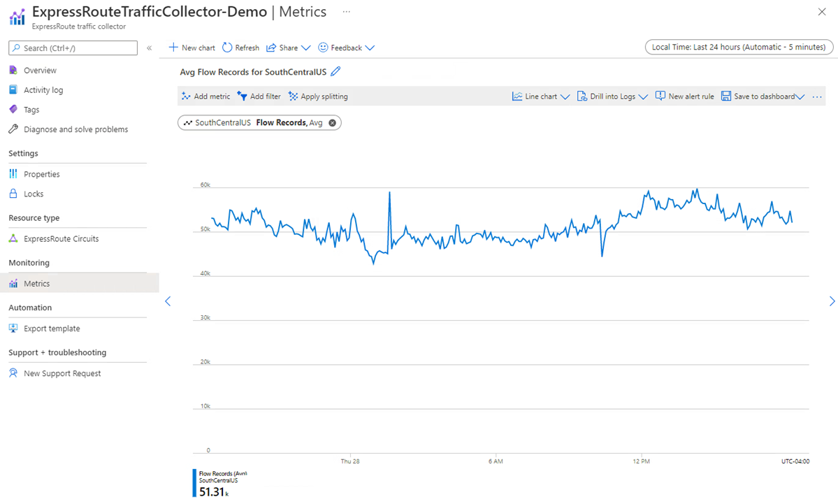Click Add filter in chart toolbar

point(259,96)
